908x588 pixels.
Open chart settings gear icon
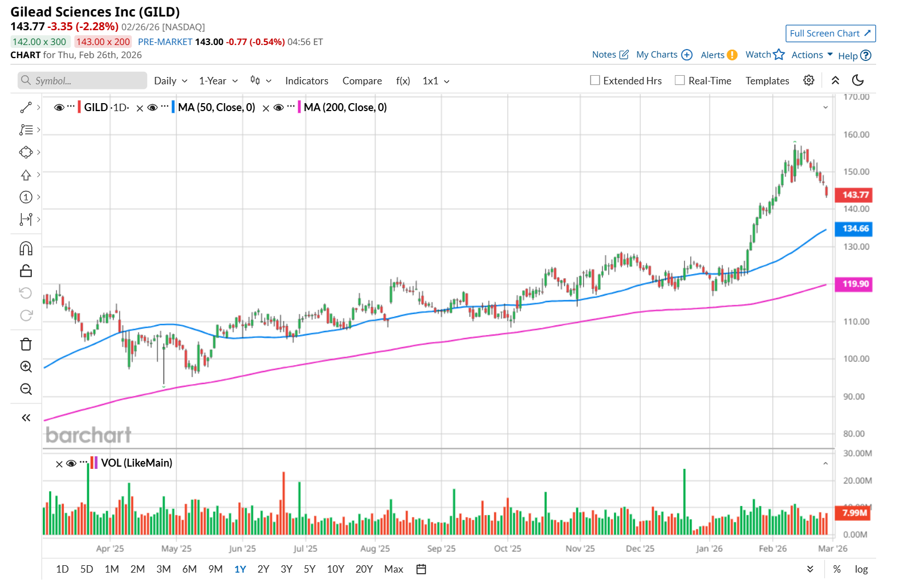[x=808, y=80]
